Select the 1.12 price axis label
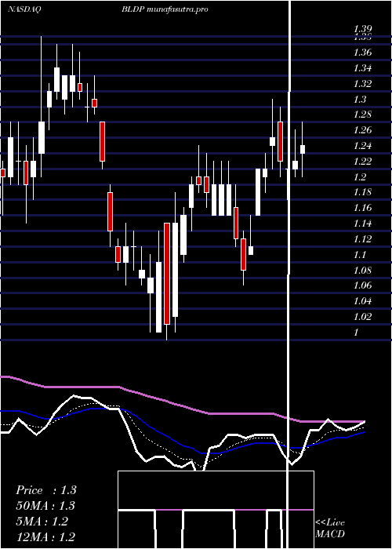Screen dimensions: 392x549 coord(362,239)
